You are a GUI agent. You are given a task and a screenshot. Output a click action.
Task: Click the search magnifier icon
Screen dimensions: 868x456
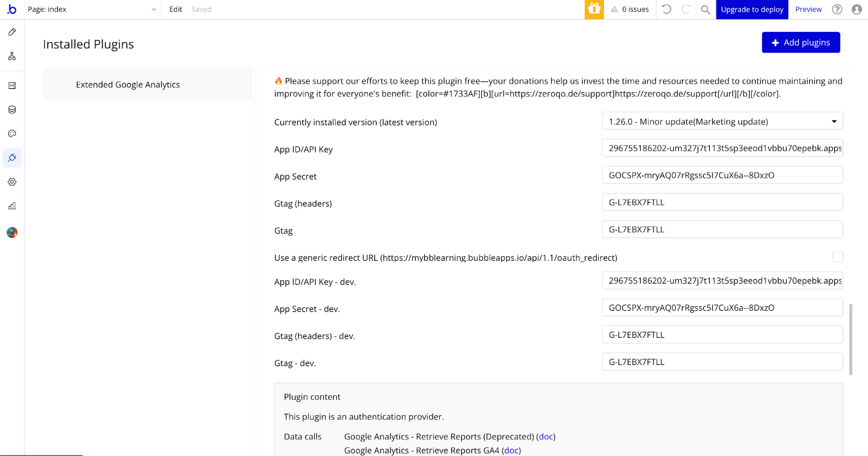coord(705,9)
